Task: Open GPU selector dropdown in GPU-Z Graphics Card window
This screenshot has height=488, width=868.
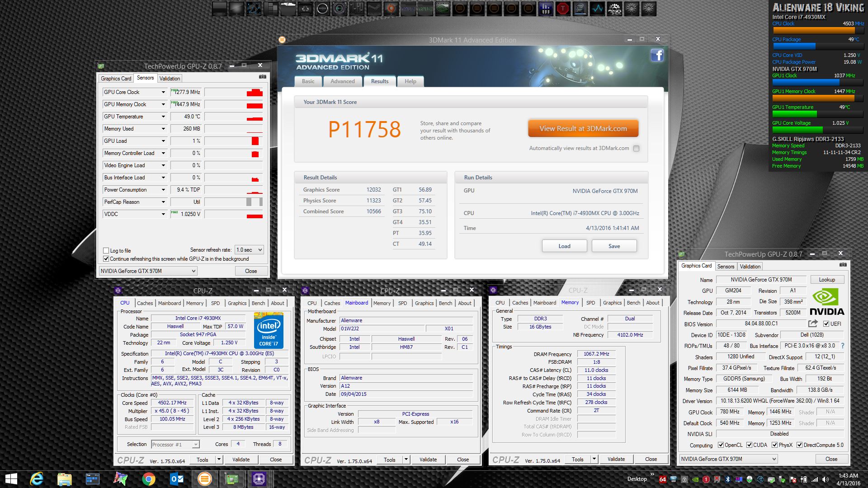Action: pyautogui.click(x=728, y=459)
